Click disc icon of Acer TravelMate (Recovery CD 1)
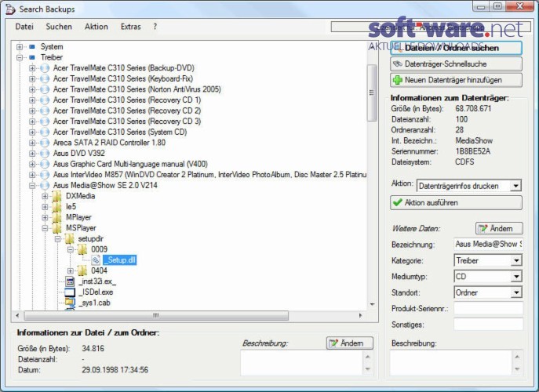The width and height of the screenshot is (539, 392). [x=45, y=100]
